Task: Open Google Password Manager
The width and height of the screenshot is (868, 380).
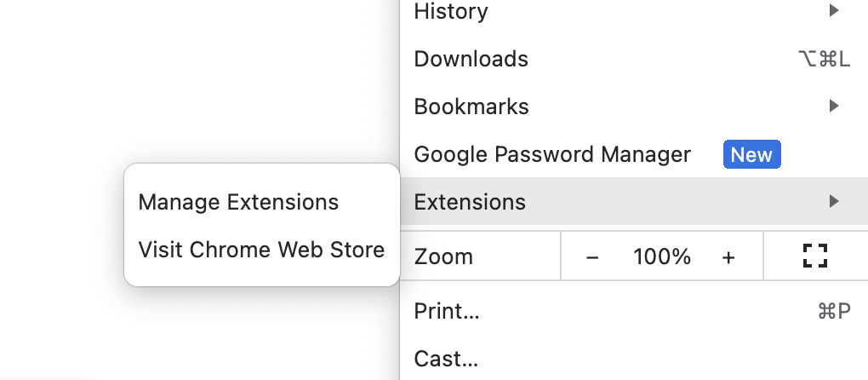Action: click(552, 154)
